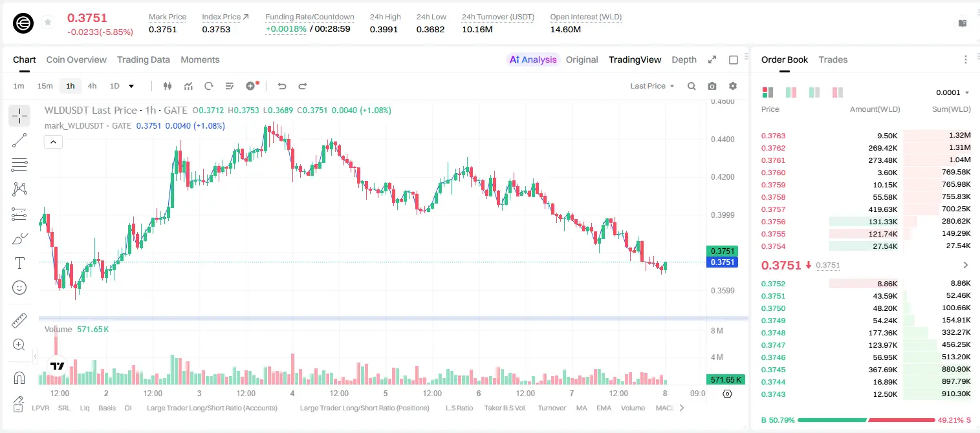The image size is (980, 433).
Task: Open the Coin Overview tab
Action: pyautogui.click(x=76, y=59)
